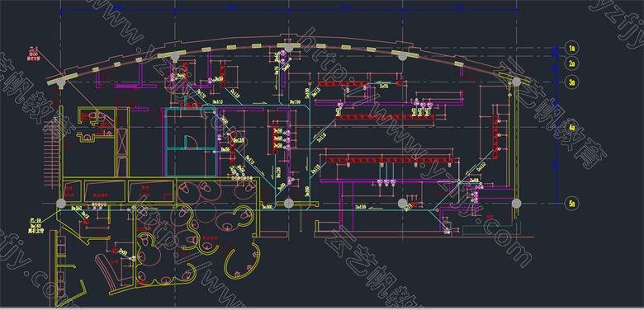
Task: Pick the gray column circle beside PL-10 leader
Action: point(61,204)
